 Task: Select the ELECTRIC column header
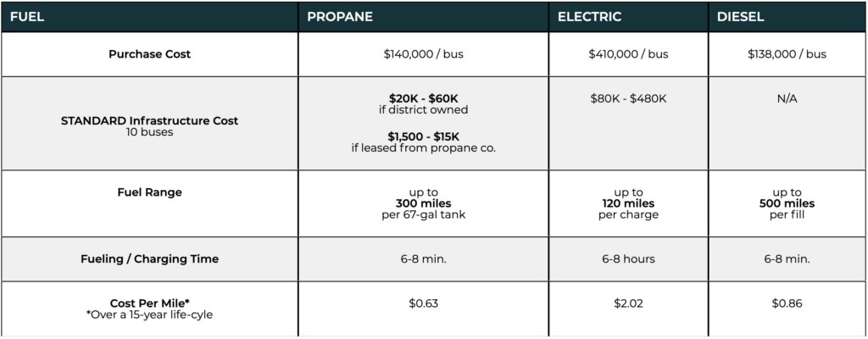590,17
